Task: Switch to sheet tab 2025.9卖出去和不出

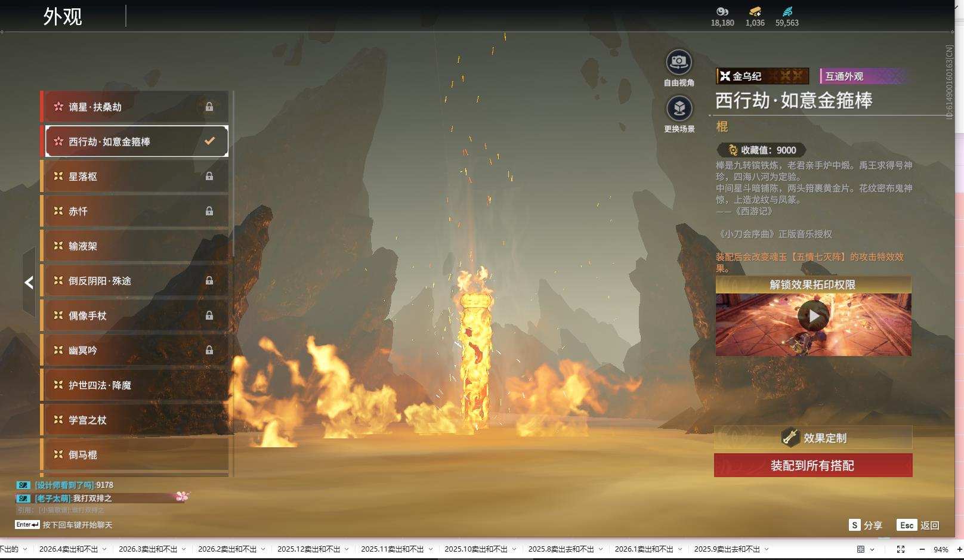Action: point(727,549)
